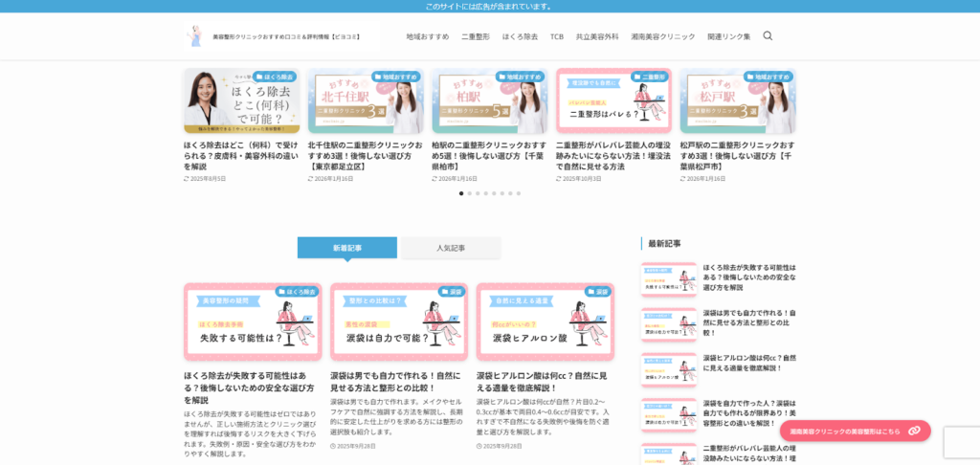
Task: Open article title 涙袋は男でも自力で作れる
Action: [x=395, y=381]
